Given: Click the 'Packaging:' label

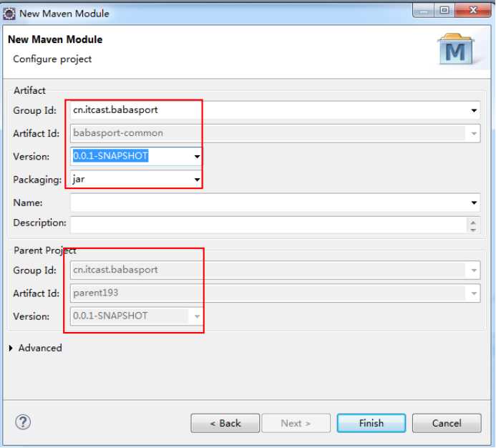Looking at the screenshot, I should (37, 180).
